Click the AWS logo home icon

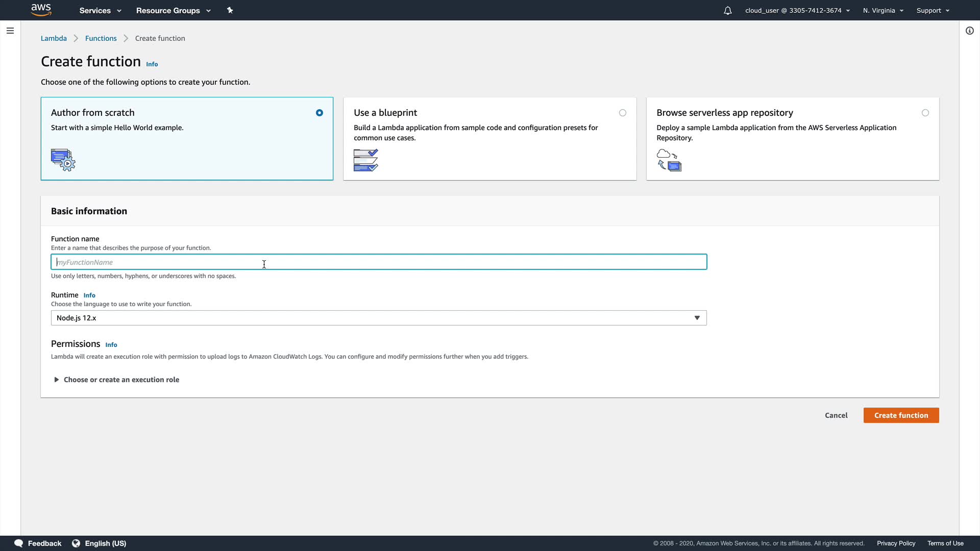(x=41, y=10)
